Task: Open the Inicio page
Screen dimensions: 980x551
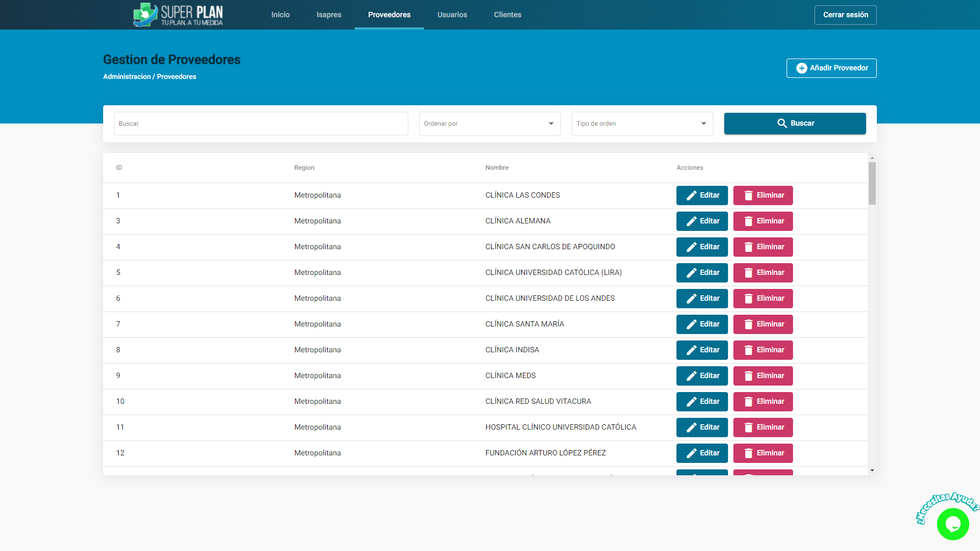Action: point(280,15)
